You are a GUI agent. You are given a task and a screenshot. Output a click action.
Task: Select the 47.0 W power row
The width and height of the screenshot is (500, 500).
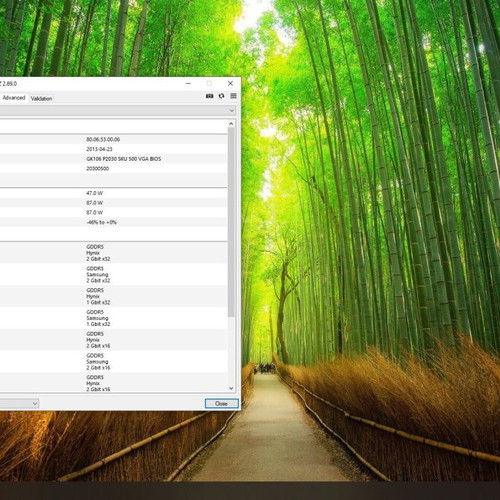click(114, 193)
